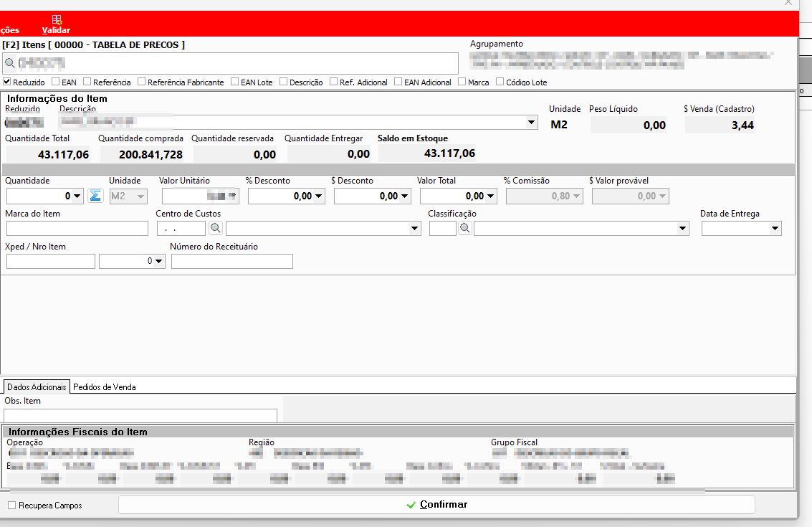The image size is (812, 527).
Task: Expand the % Desconto dropdown arrow
Action: pos(318,196)
